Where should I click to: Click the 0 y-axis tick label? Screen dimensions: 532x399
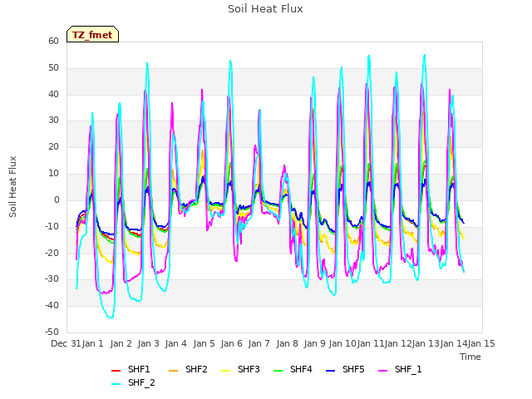point(57,199)
